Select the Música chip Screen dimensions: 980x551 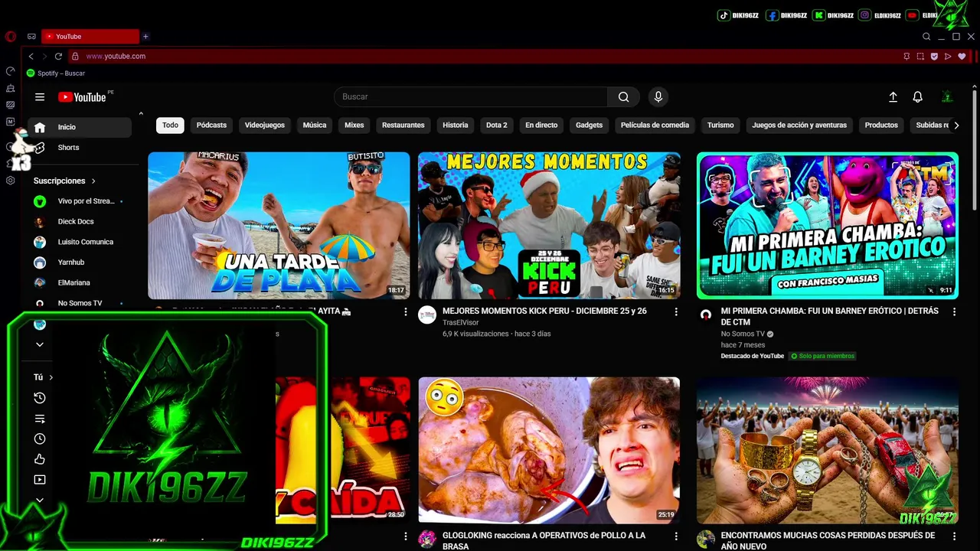(x=315, y=125)
